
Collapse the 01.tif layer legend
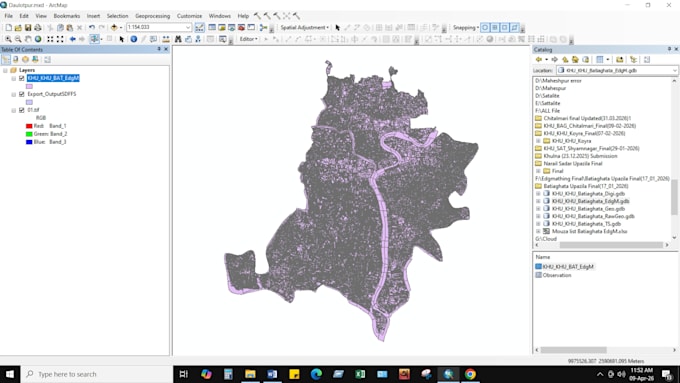point(13,110)
